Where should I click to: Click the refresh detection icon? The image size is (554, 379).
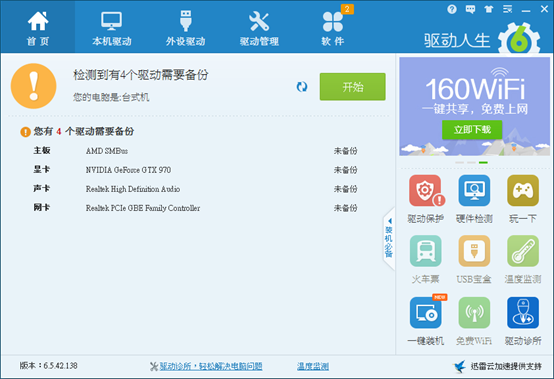tap(302, 87)
